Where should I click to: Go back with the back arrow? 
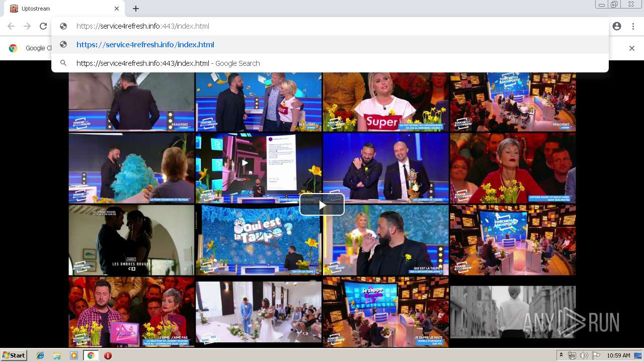pos(11,26)
